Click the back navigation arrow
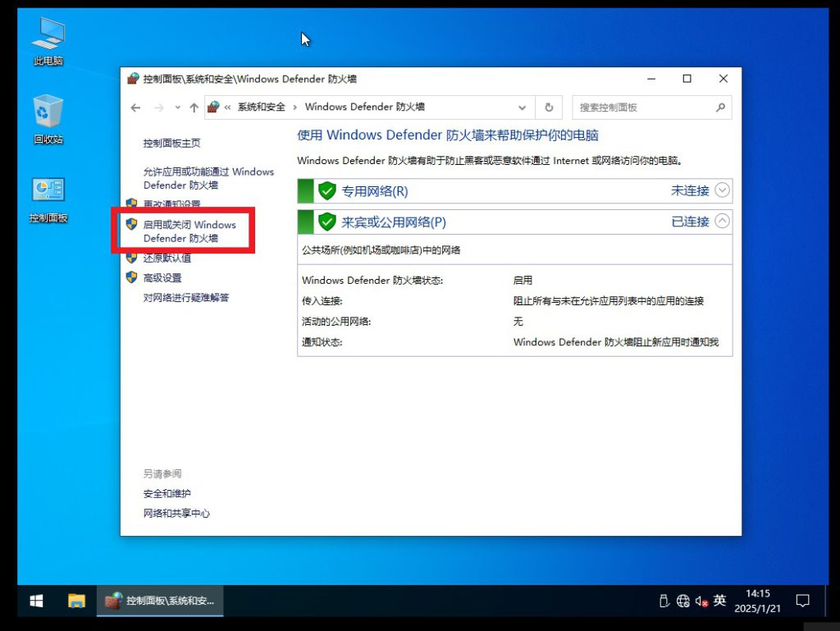This screenshot has width=840, height=631. click(x=136, y=107)
